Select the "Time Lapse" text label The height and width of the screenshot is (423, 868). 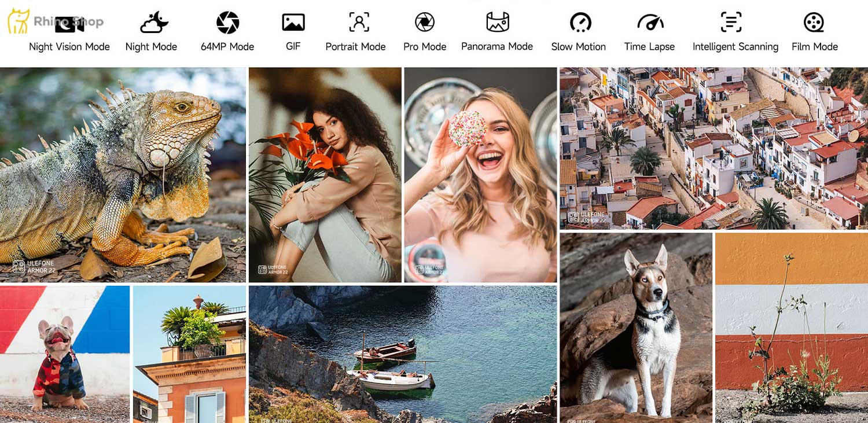pos(649,47)
